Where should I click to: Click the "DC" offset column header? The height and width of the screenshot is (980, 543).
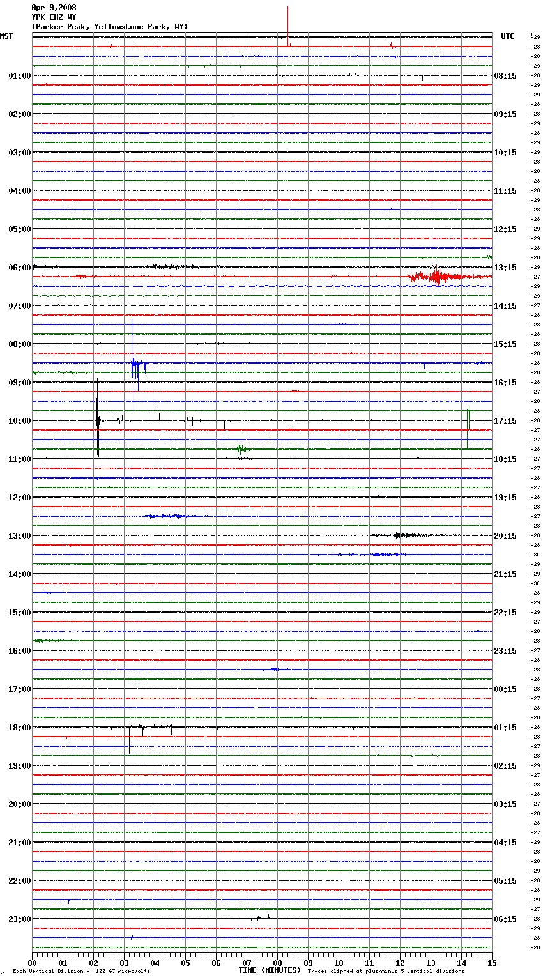click(x=530, y=34)
